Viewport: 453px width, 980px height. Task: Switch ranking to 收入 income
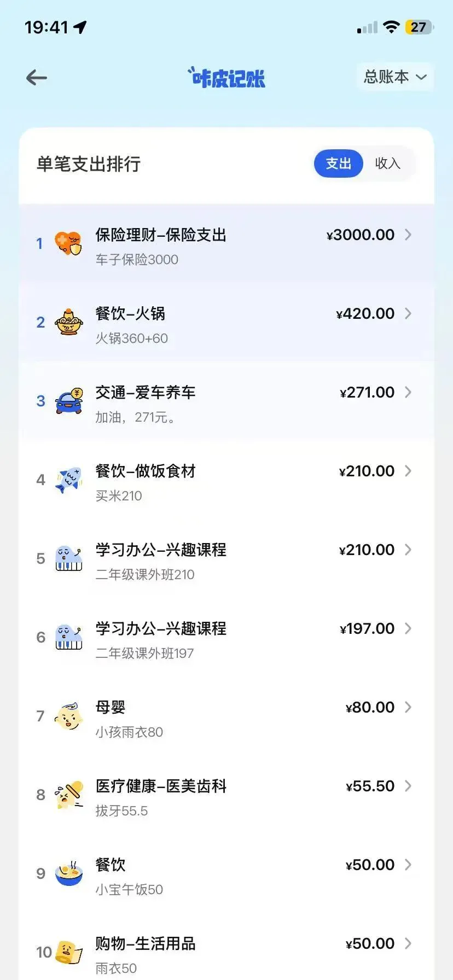[387, 164]
